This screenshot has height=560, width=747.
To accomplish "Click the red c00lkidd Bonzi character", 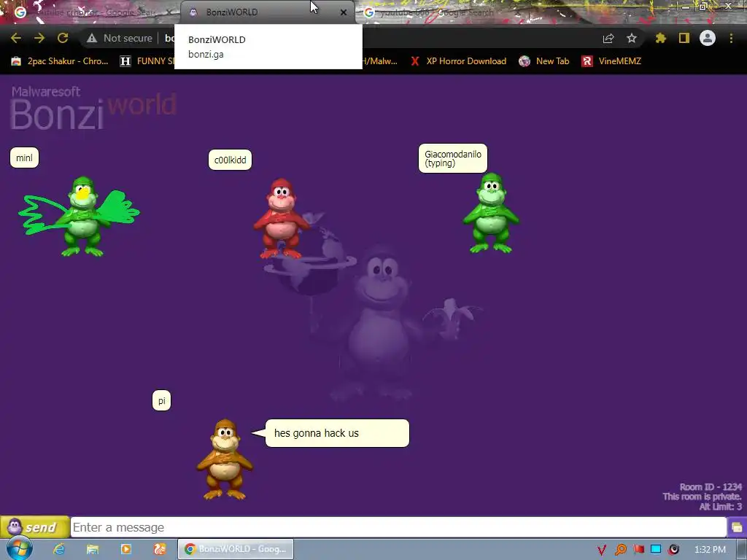I will point(281,219).
